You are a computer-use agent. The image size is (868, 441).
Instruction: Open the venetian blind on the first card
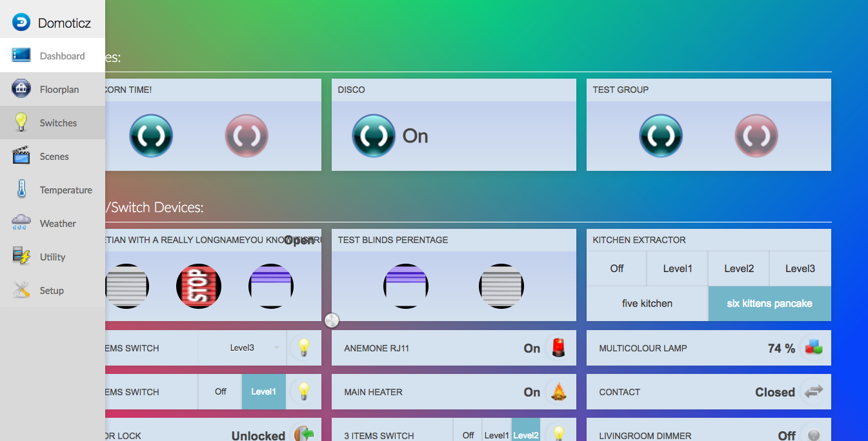click(x=271, y=286)
